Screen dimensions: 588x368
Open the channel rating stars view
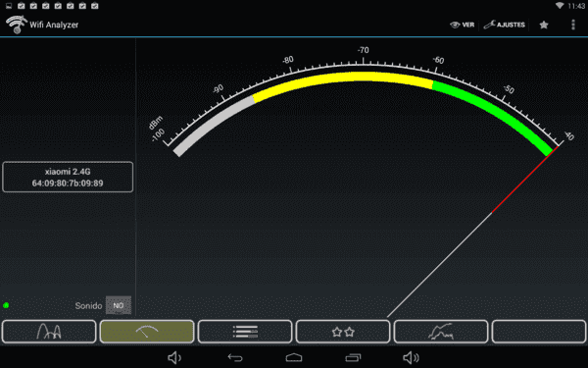pos(343,332)
